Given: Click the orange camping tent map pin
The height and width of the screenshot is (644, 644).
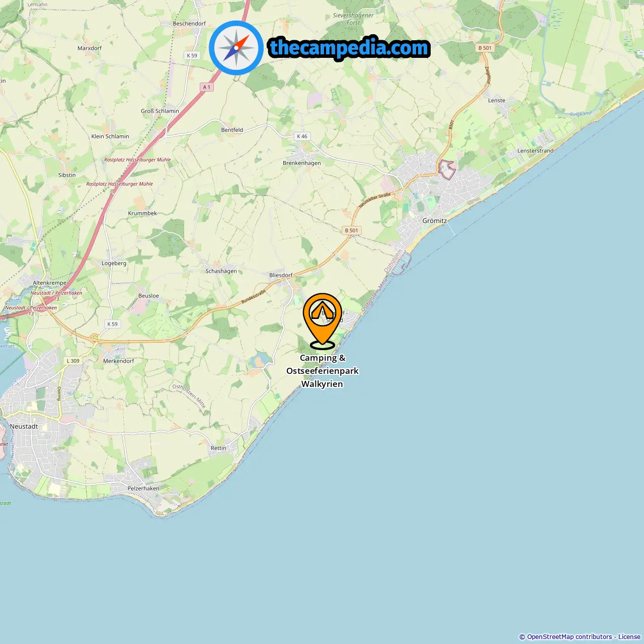Looking at the screenshot, I should tap(323, 321).
